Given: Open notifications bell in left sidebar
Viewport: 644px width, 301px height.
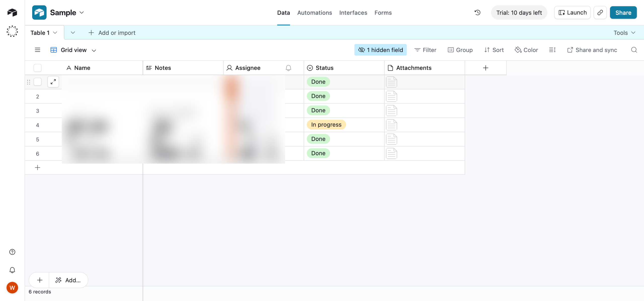Looking at the screenshot, I should (x=12, y=270).
